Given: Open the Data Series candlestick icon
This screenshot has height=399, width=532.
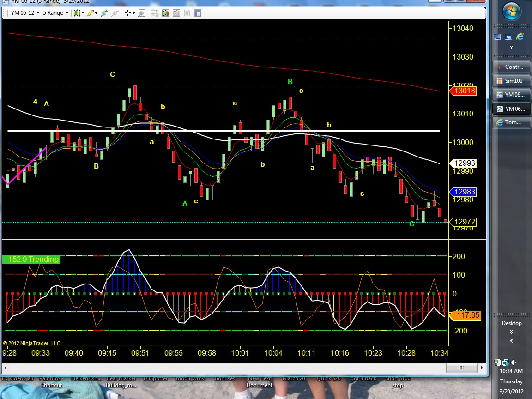Looking at the screenshot, I should tap(166, 13).
